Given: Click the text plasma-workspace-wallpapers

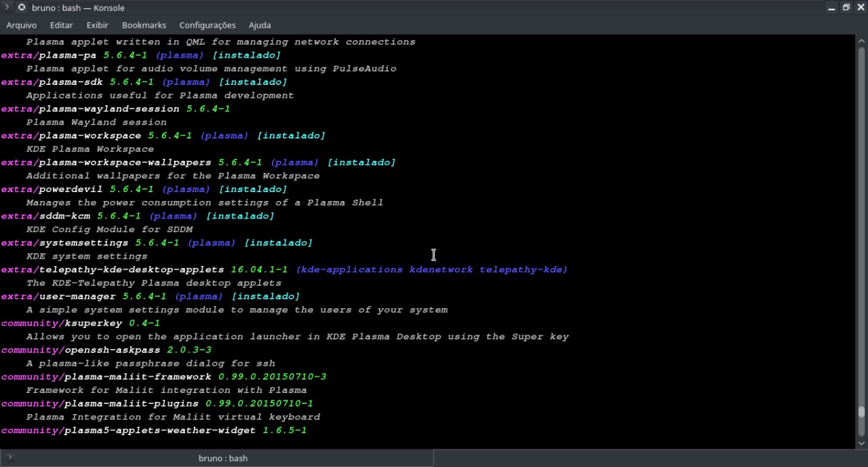Looking at the screenshot, I should coord(125,162).
